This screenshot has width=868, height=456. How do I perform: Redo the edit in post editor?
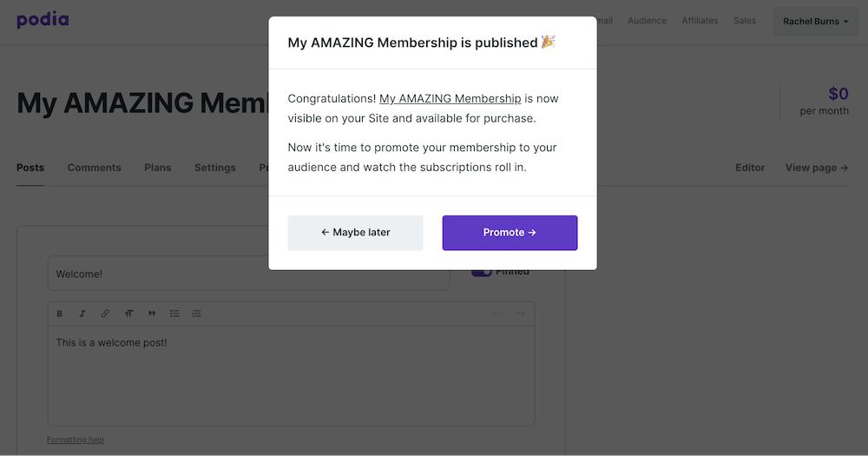tap(520, 314)
